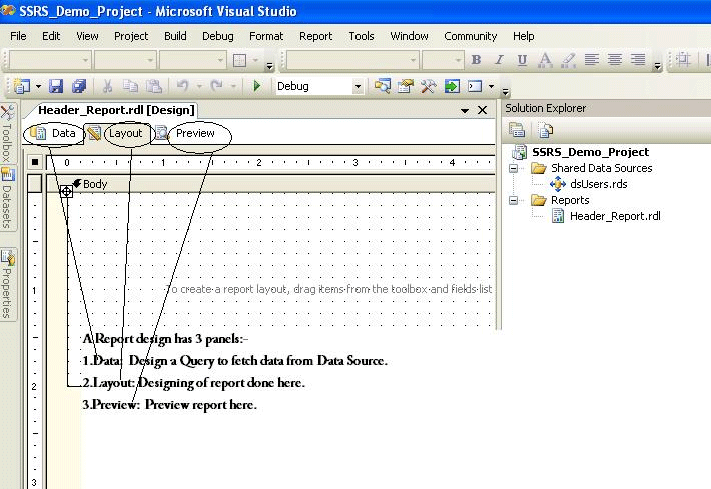This screenshot has width=711, height=489.
Task: Open the font name combo box
Action: click(x=352, y=60)
